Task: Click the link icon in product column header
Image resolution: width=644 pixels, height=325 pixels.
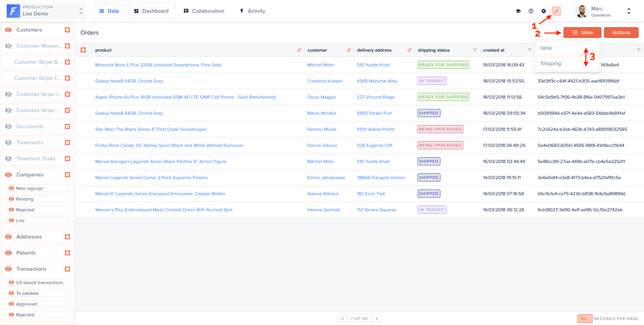Action: [x=299, y=50]
